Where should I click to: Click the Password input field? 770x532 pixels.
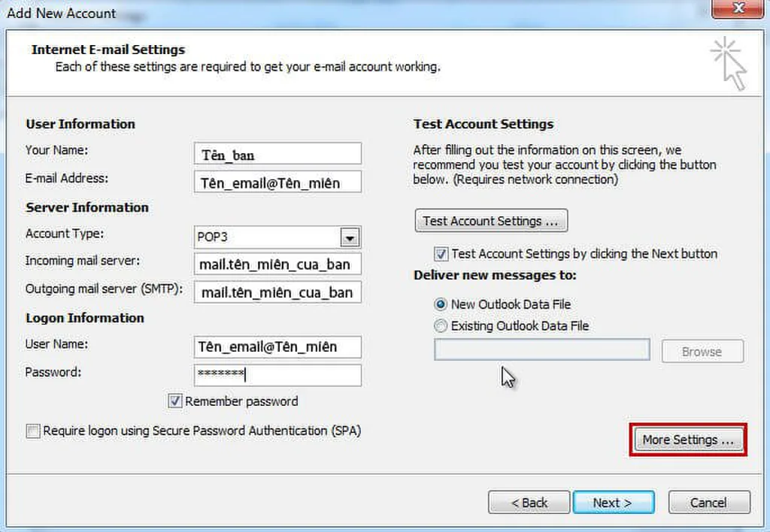click(277, 375)
